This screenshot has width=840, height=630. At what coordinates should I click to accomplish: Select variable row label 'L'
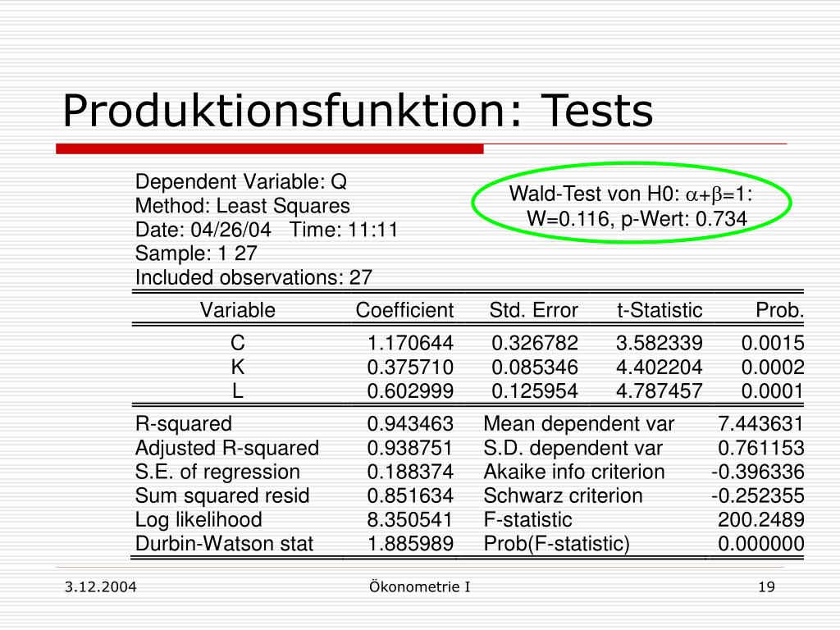pyautogui.click(x=237, y=391)
